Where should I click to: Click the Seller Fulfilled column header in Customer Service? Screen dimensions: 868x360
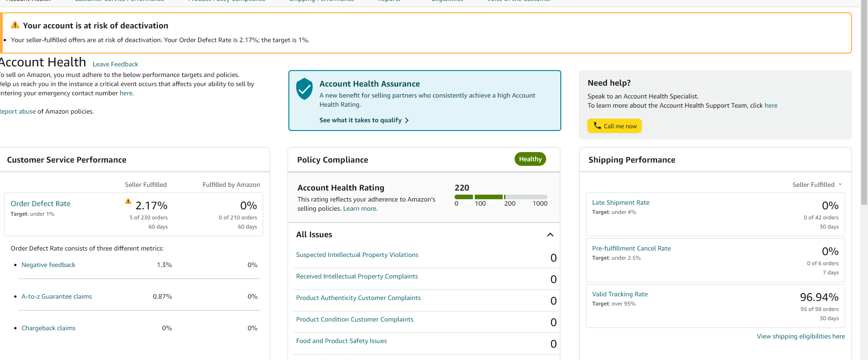tap(146, 185)
